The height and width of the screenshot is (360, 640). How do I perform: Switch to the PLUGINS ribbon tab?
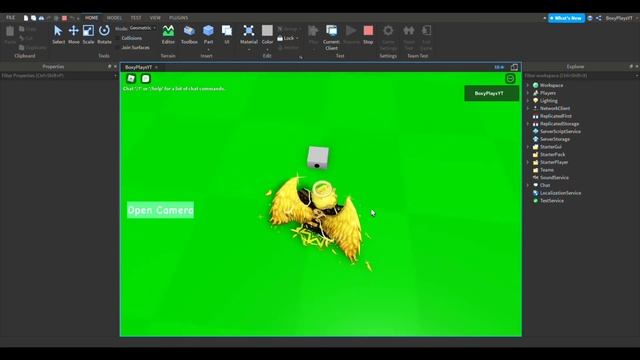tap(178, 18)
